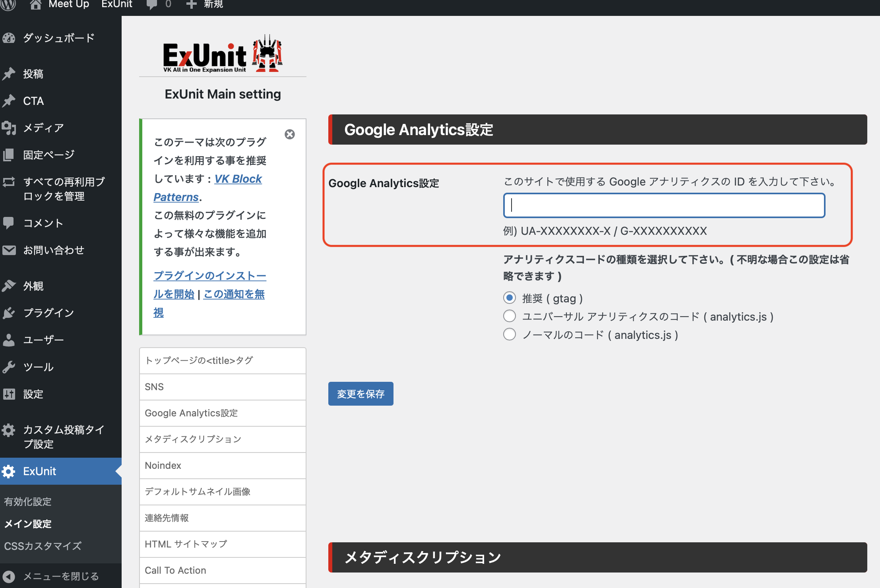Image resolution: width=880 pixels, height=588 pixels.
Task: Click the comment icon beside コメント
Action: tap(8, 223)
